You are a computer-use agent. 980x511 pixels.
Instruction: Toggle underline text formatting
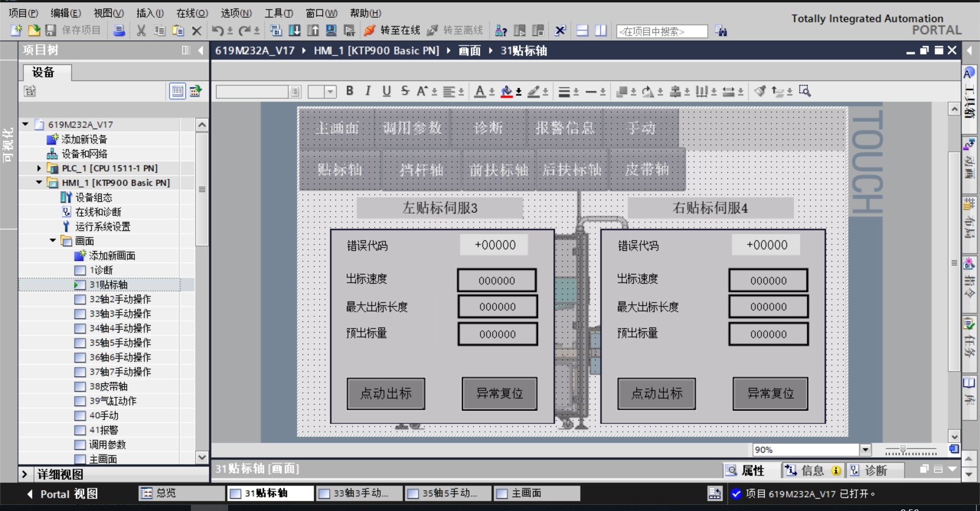pyautogui.click(x=386, y=91)
